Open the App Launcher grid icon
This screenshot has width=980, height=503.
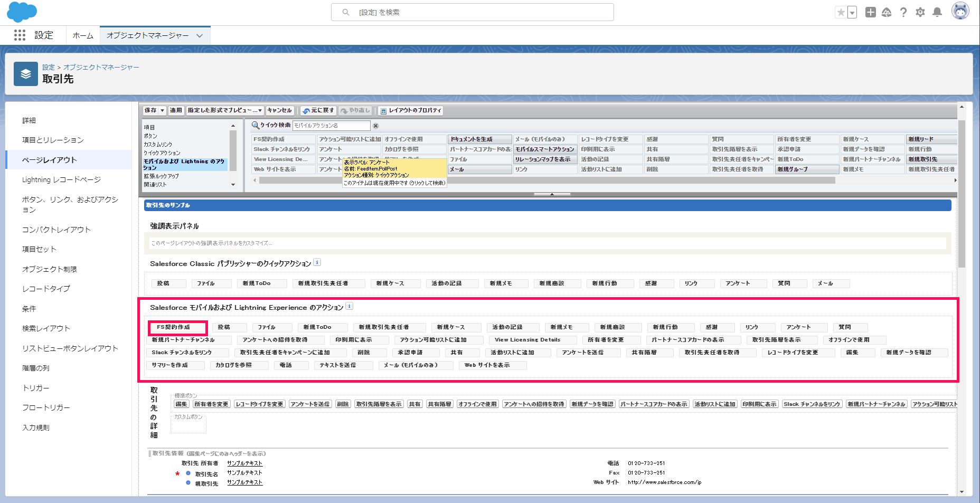click(20, 35)
